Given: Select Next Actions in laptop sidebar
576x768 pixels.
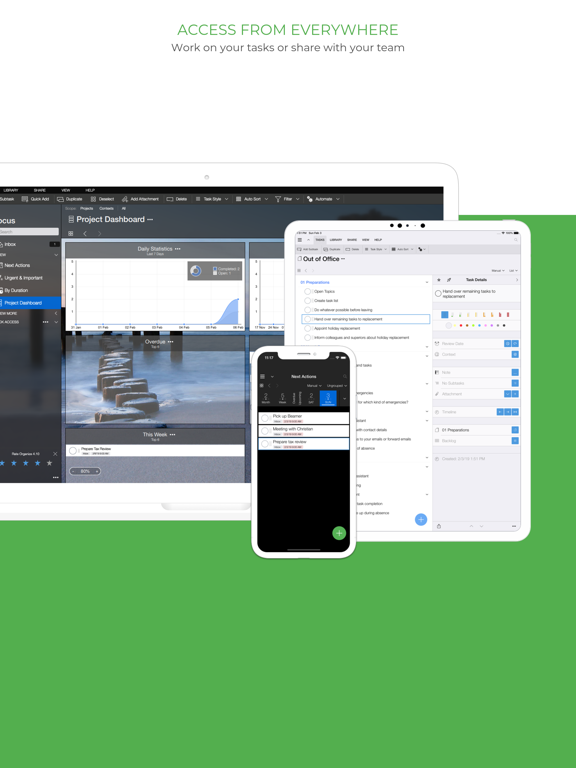Looking at the screenshot, I should 29,265.
